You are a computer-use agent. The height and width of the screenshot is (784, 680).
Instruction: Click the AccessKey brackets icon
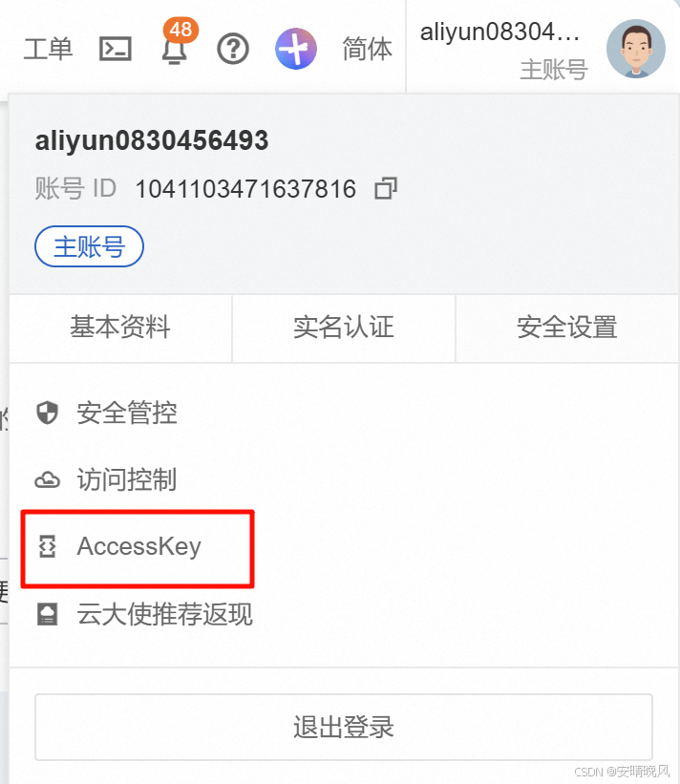coord(48,546)
